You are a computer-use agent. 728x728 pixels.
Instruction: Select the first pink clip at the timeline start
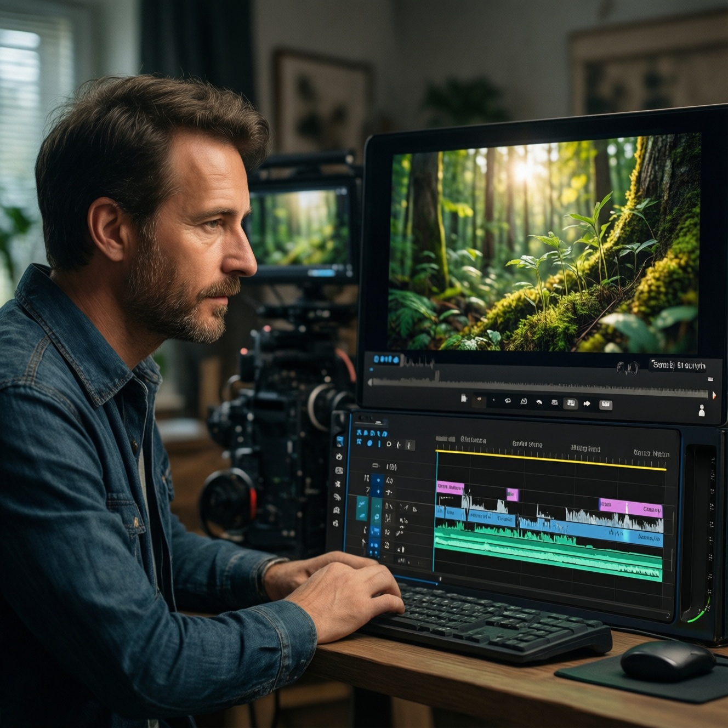[x=450, y=487]
